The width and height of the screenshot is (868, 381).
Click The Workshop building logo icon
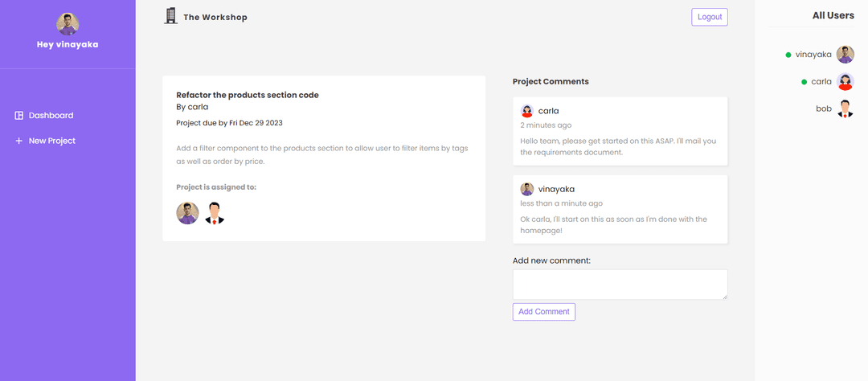pos(170,16)
